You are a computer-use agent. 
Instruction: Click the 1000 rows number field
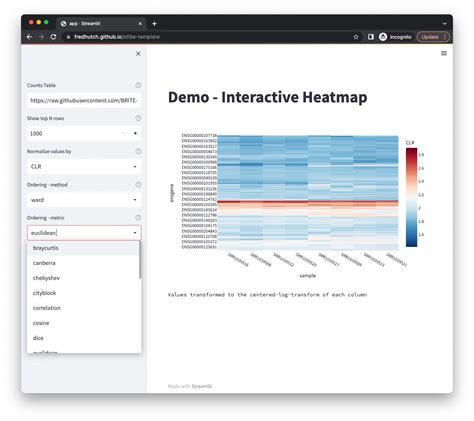(73, 133)
